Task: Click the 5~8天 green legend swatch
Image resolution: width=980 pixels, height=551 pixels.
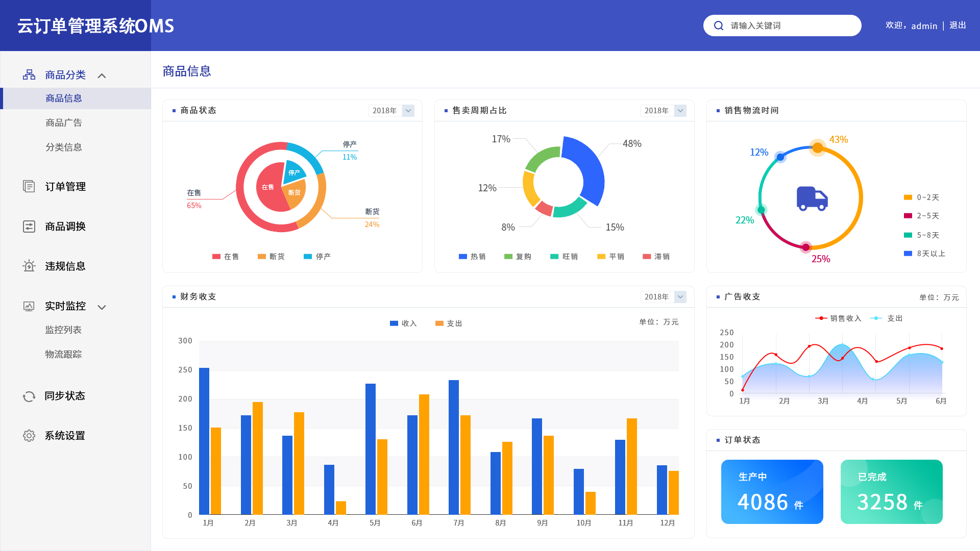Action: tap(908, 235)
